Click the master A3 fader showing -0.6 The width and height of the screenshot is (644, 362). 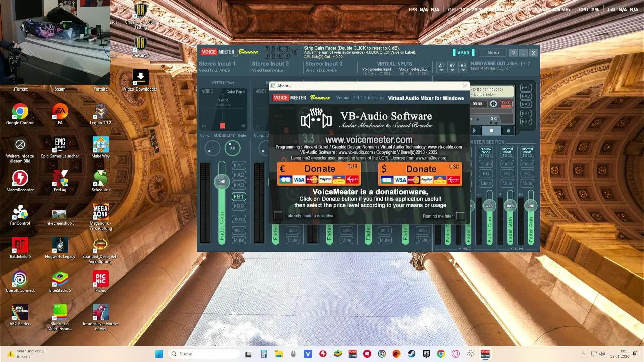point(490,206)
